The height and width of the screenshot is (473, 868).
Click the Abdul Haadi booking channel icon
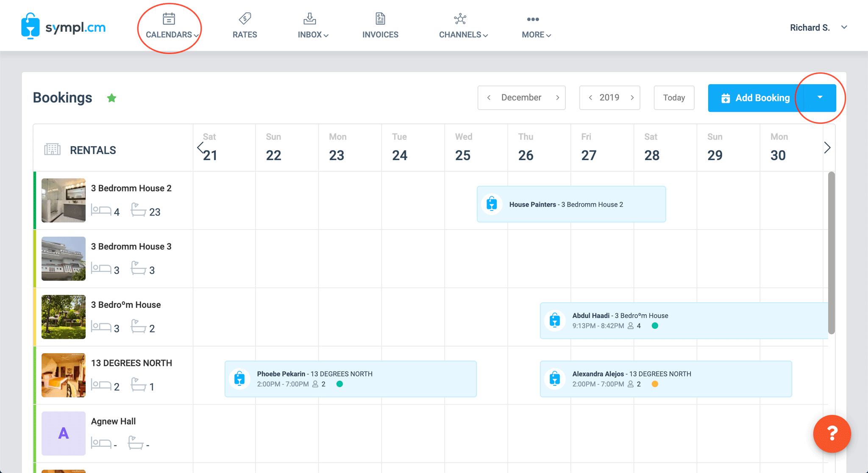555,320
